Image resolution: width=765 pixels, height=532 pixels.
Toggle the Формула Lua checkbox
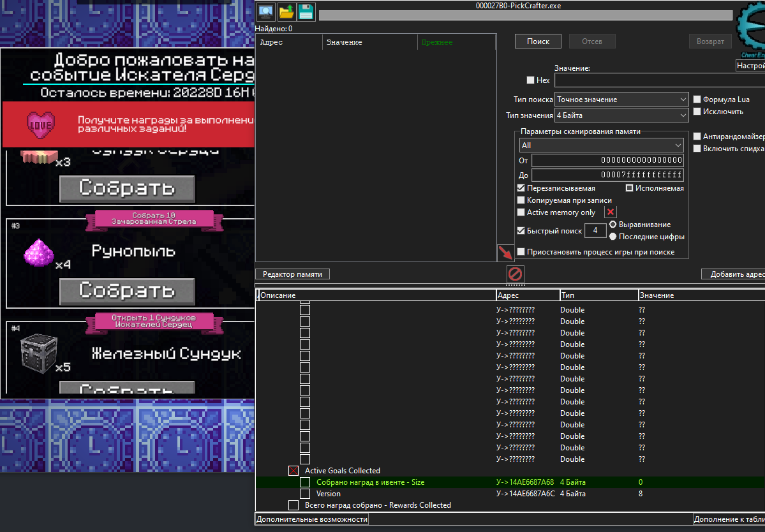(x=697, y=100)
